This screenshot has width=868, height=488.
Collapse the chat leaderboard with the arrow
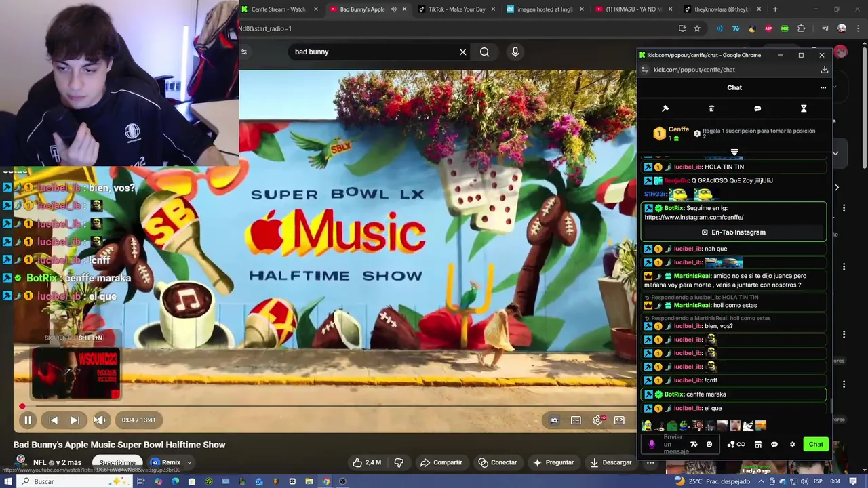734,152
